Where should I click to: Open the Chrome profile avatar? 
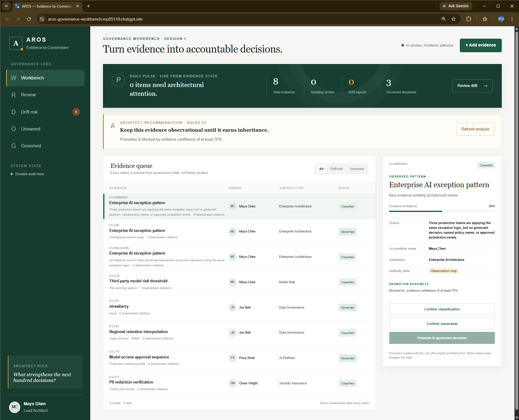point(501,19)
